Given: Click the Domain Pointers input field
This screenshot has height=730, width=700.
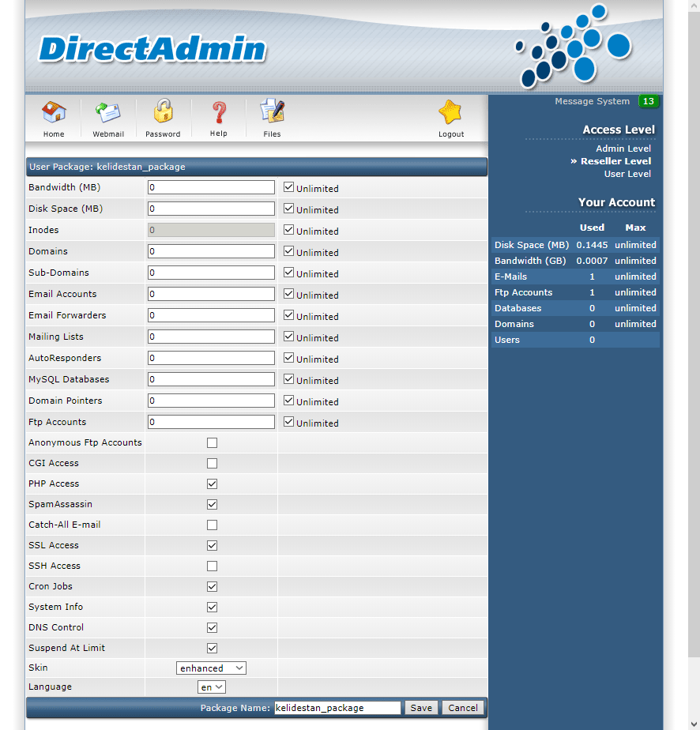Looking at the screenshot, I should pos(211,401).
